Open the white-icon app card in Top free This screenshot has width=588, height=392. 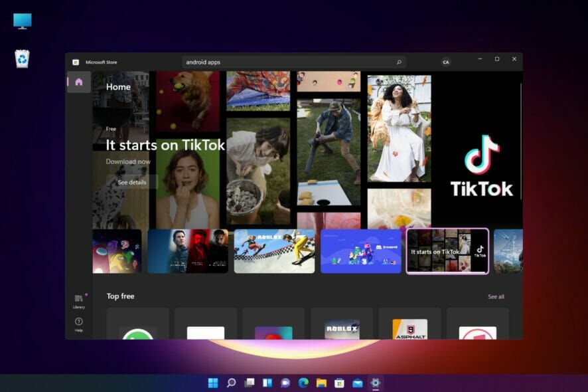tap(206, 324)
